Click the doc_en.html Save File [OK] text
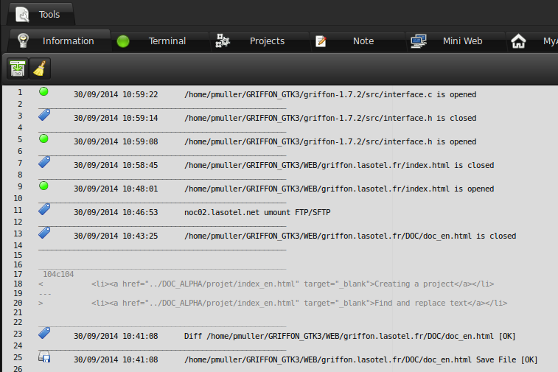This screenshot has width=558, height=372. (361, 360)
